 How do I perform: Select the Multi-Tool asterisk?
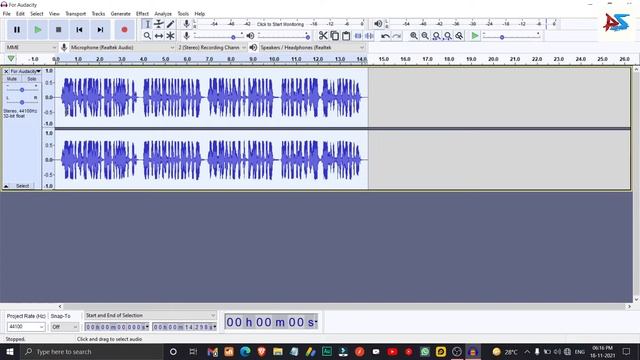pos(170,36)
